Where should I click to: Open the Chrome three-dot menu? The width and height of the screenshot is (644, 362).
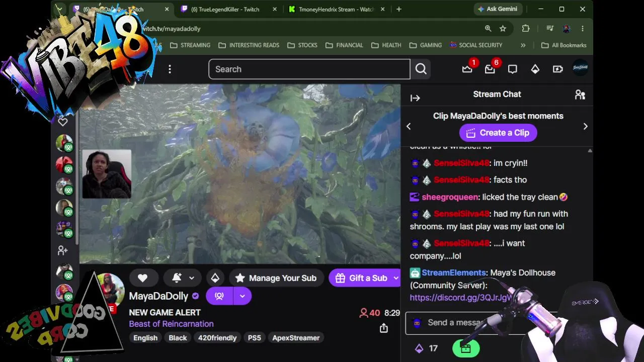pyautogui.click(x=583, y=29)
